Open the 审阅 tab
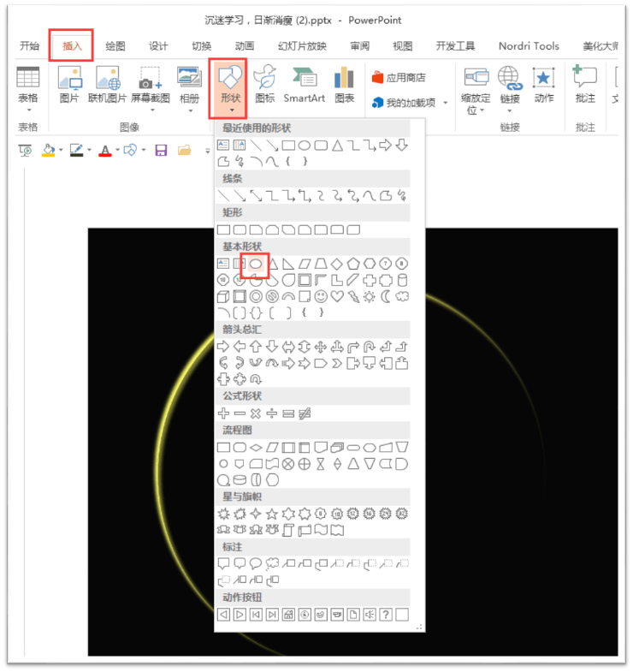Image resolution: width=633 pixels, height=672 pixels. coord(360,46)
